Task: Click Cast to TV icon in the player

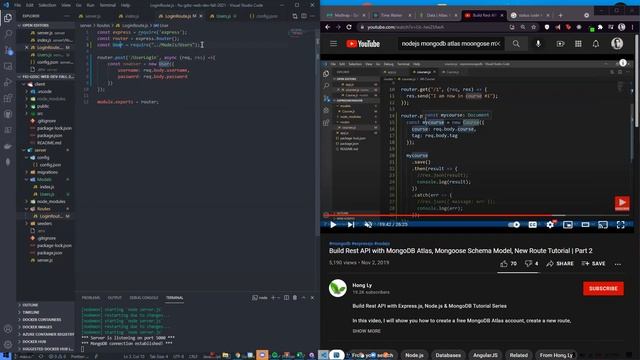Action: coord(603,224)
